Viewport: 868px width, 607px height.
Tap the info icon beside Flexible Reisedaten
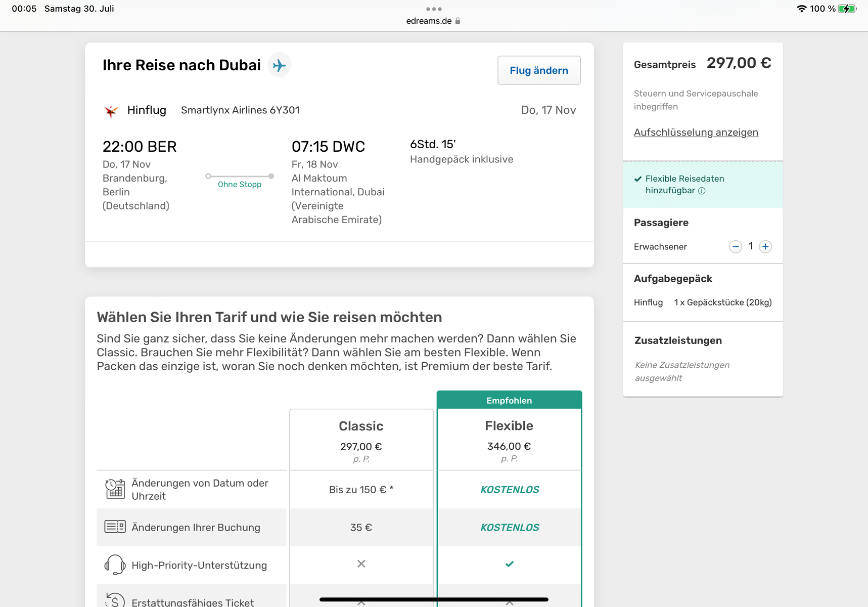pyautogui.click(x=702, y=191)
